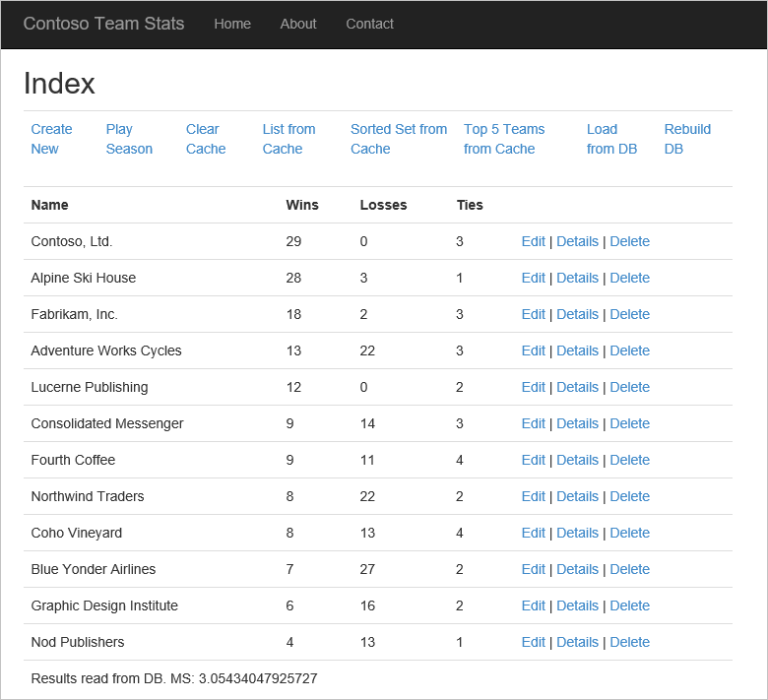Click the Play Season link
The image size is (768, 700).
click(x=129, y=139)
